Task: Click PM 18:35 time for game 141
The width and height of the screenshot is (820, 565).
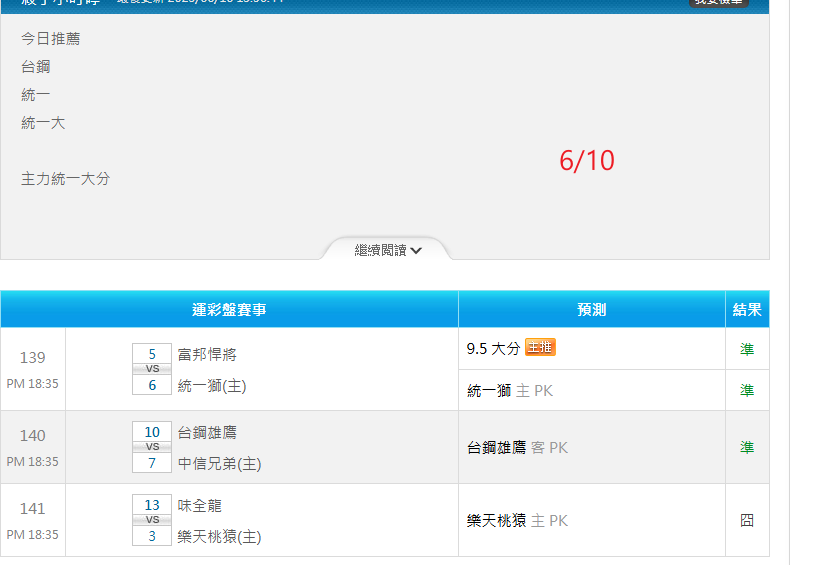Action: [32, 535]
